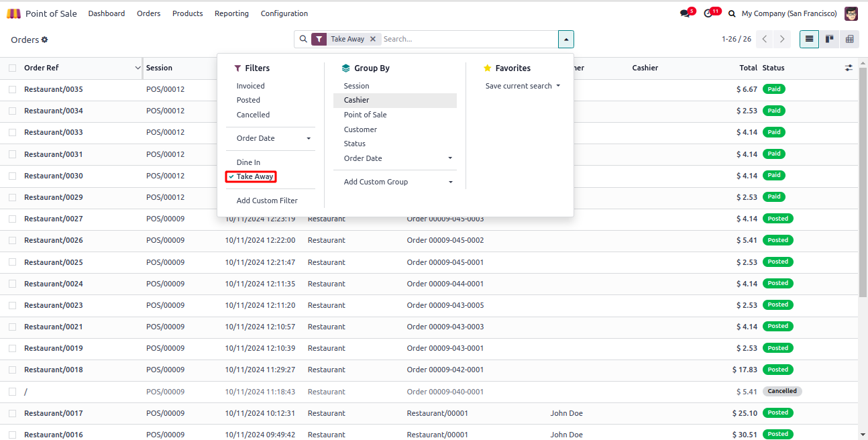Check the Restaurant/0018 row checkbox
Viewport: 868px width, 440px height.
13,370
